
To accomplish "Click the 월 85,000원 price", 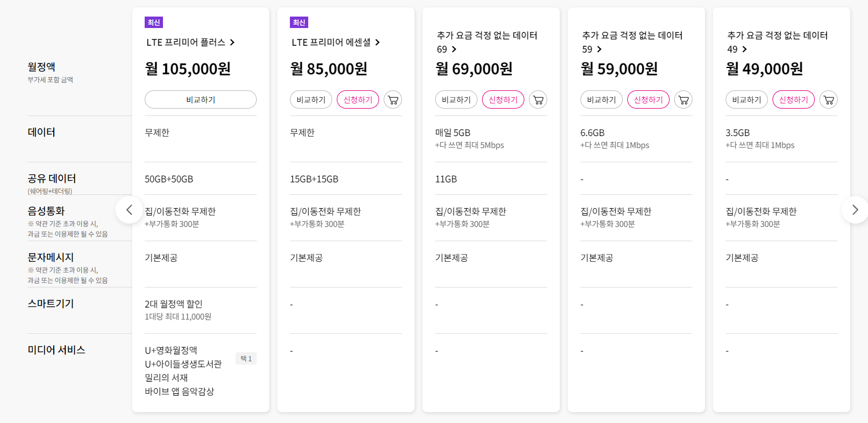I will click(329, 69).
